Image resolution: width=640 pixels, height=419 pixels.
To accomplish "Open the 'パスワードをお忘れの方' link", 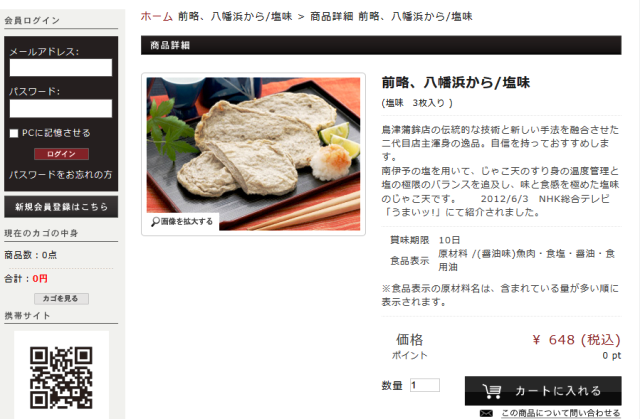I will [60, 175].
